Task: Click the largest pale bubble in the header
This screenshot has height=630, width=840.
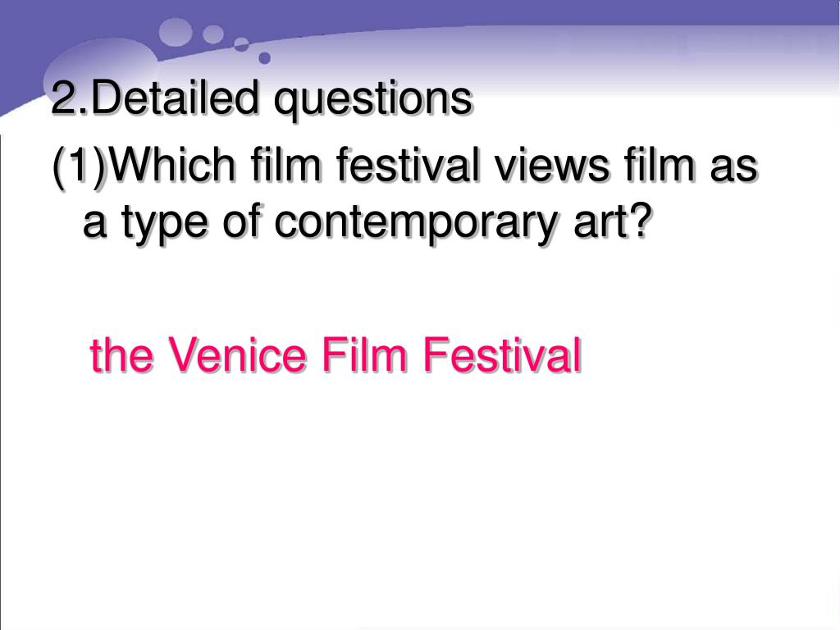Action: point(102,71)
